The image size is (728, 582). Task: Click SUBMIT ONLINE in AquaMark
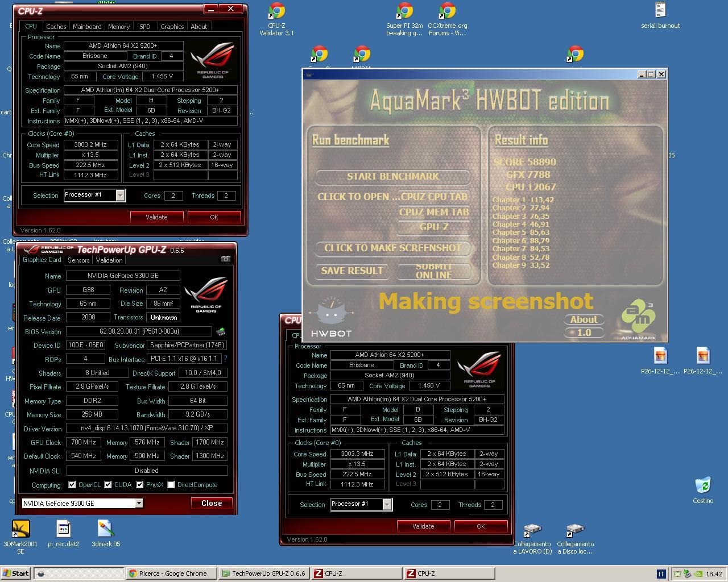434,271
